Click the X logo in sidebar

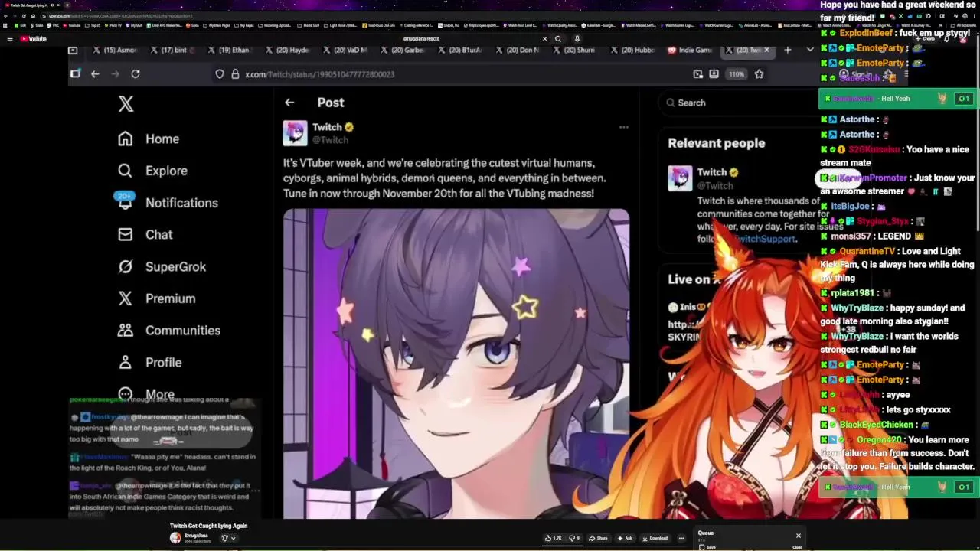coord(126,103)
